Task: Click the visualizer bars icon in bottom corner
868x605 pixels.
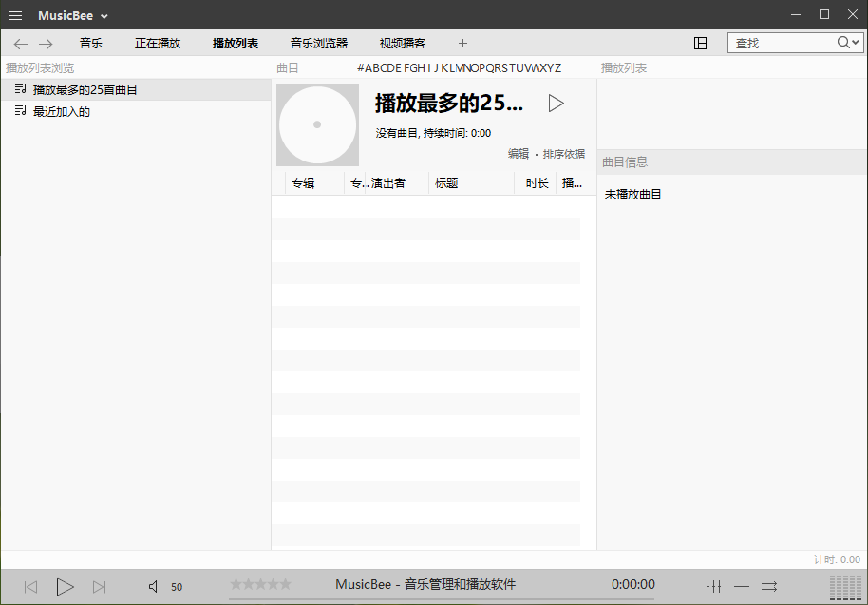Action: pyautogui.click(x=844, y=586)
